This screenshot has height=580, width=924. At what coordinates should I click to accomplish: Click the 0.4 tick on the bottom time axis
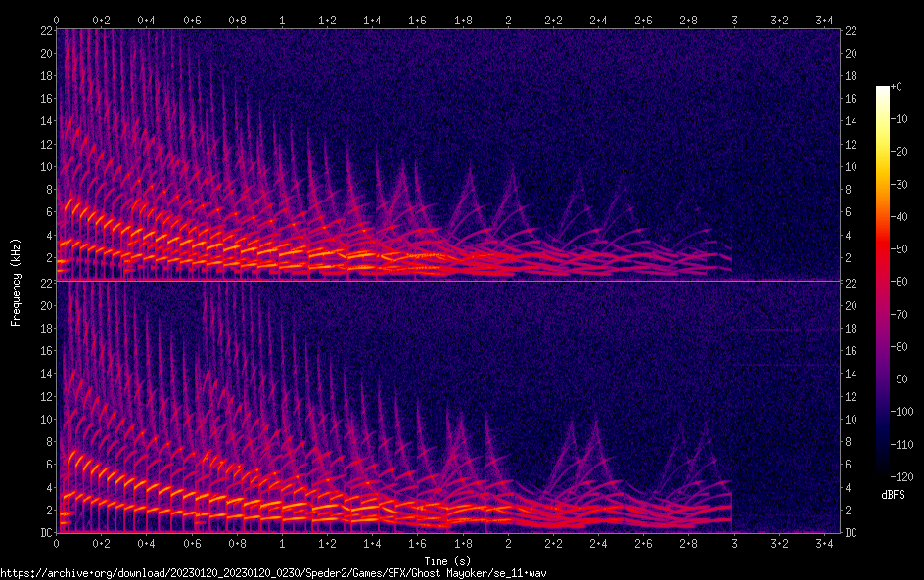147,543
